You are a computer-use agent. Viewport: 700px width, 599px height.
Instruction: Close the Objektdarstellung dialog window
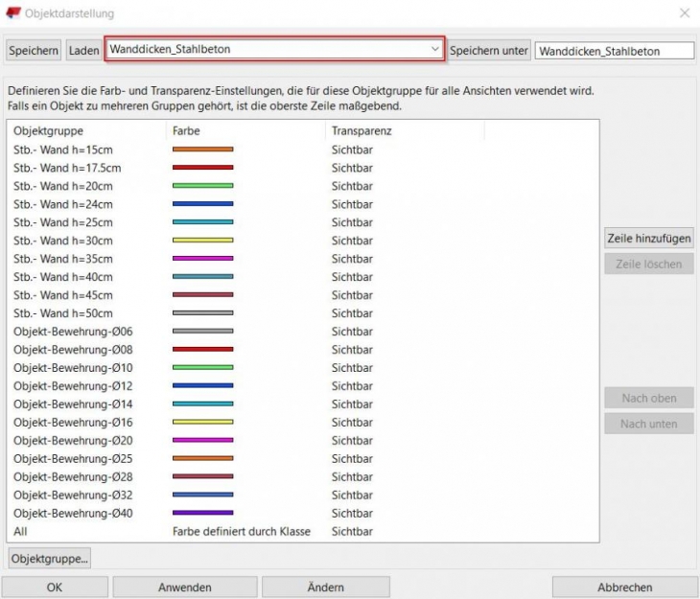click(684, 13)
